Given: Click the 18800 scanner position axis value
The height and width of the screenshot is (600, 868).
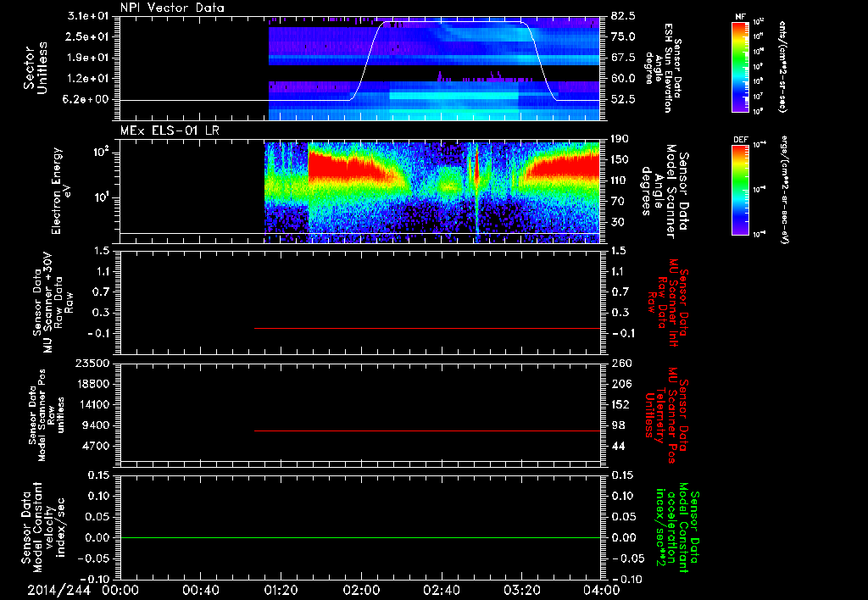Looking at the screenshot, I should (x=92, y=384).
